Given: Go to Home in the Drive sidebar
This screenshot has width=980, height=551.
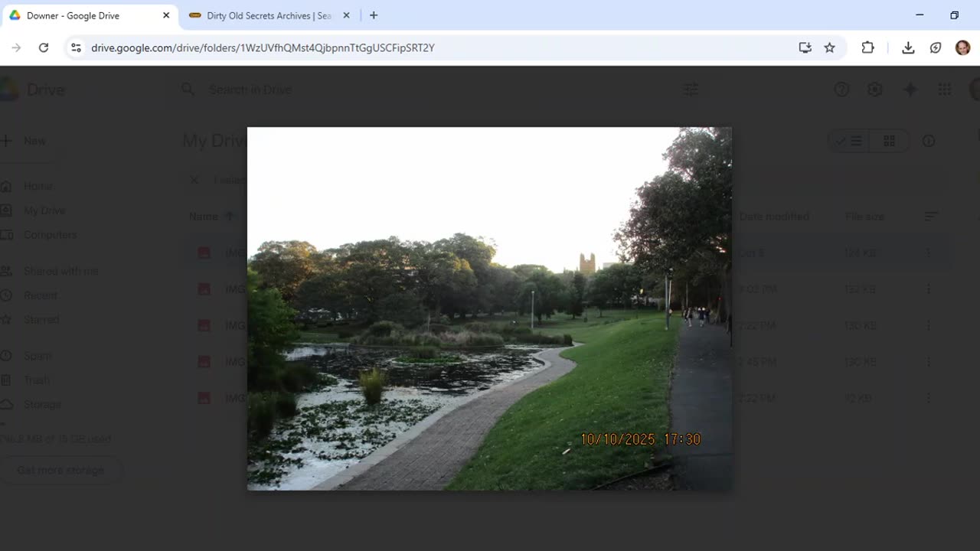Looking at the screenshot, I should coord(37,186).
